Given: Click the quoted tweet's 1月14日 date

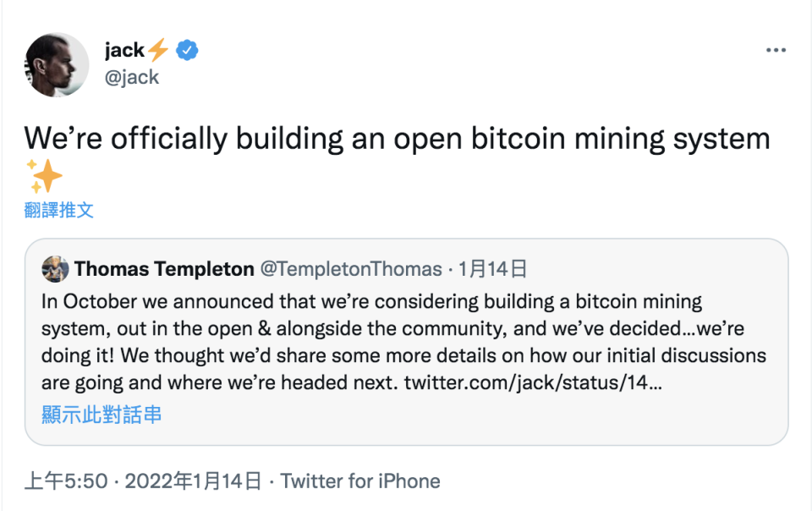Looking at the screenshot, I should tap(493, 269).
